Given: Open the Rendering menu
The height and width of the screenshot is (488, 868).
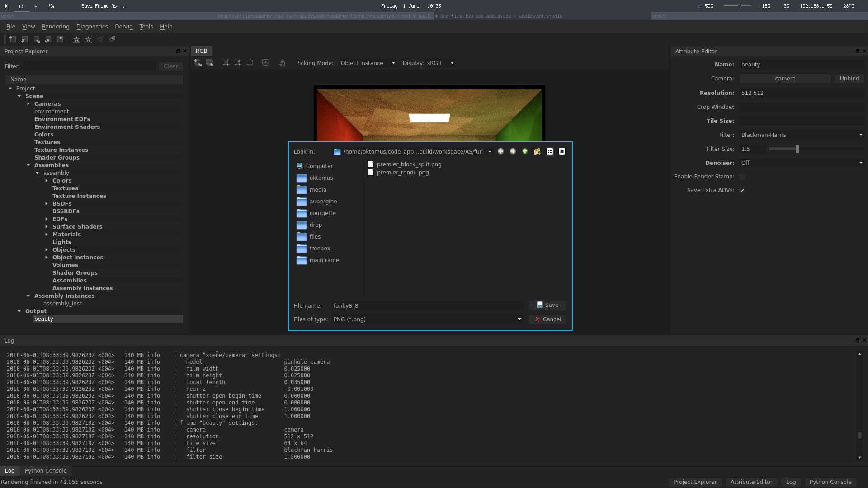Looking at the screenshot, I should (x=56, y=27).
